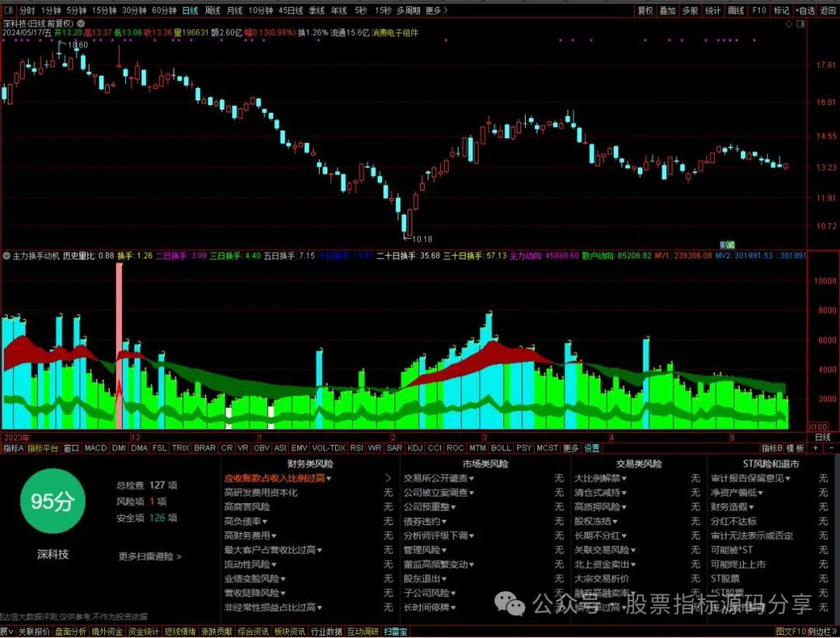Click the 图文F10 button at bottom
Image resolution: width=840 pixels, height=638 pixels.
(x=791, y=632)
